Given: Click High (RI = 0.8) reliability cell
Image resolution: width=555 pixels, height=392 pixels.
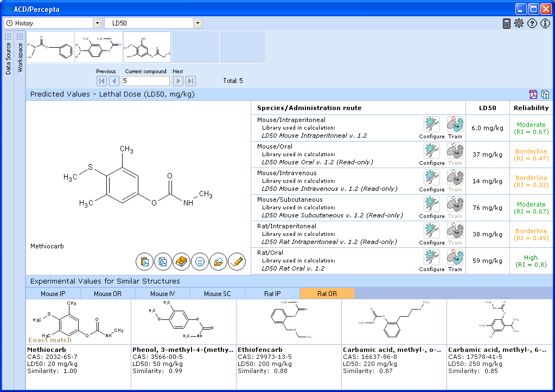Looking at the screenshot, I should pos(531,261).
